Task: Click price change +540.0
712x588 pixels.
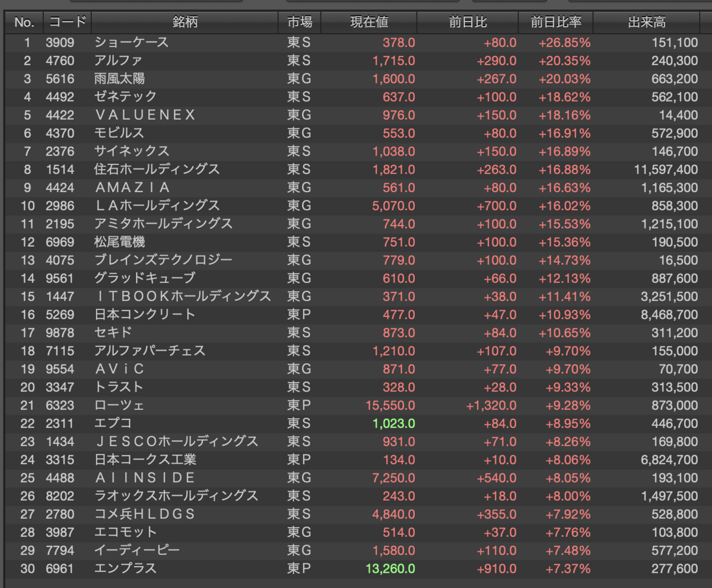Action: (x=497, y=478)
